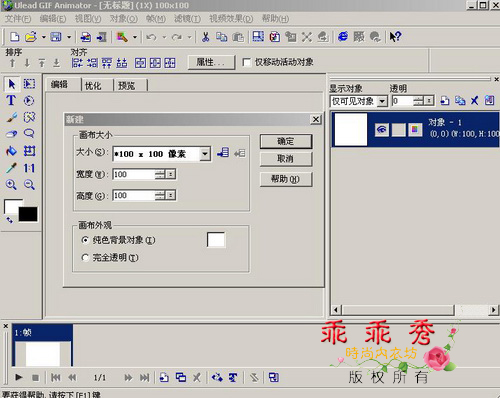
Task: Select the Lasso selection tool
Action: coord(29,134)
